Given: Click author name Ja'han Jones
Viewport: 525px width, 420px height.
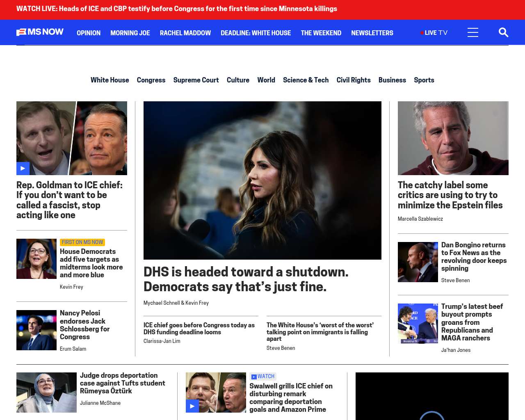Looking at the screenshot, I should click(x=456, y=350).
